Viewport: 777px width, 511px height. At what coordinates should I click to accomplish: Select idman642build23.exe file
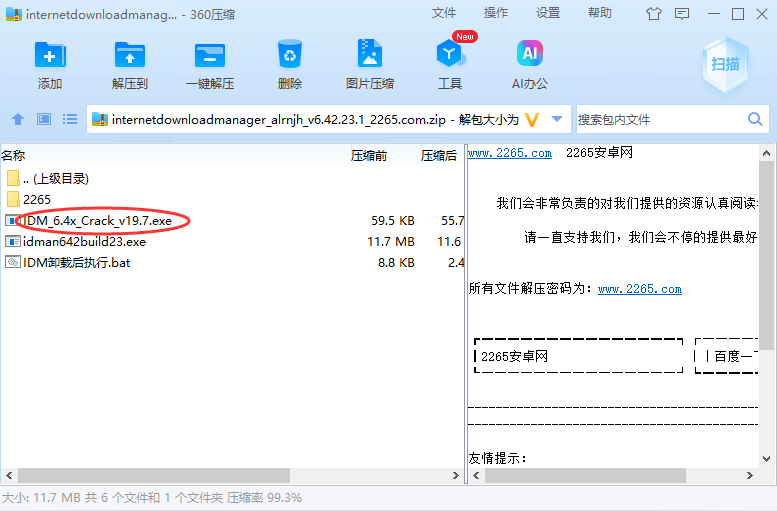(x=232, y=241)
